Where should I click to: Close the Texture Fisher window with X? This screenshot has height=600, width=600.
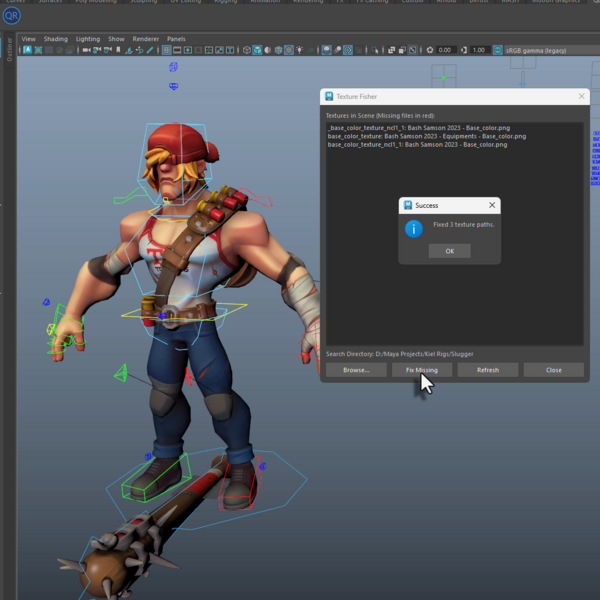581,96
